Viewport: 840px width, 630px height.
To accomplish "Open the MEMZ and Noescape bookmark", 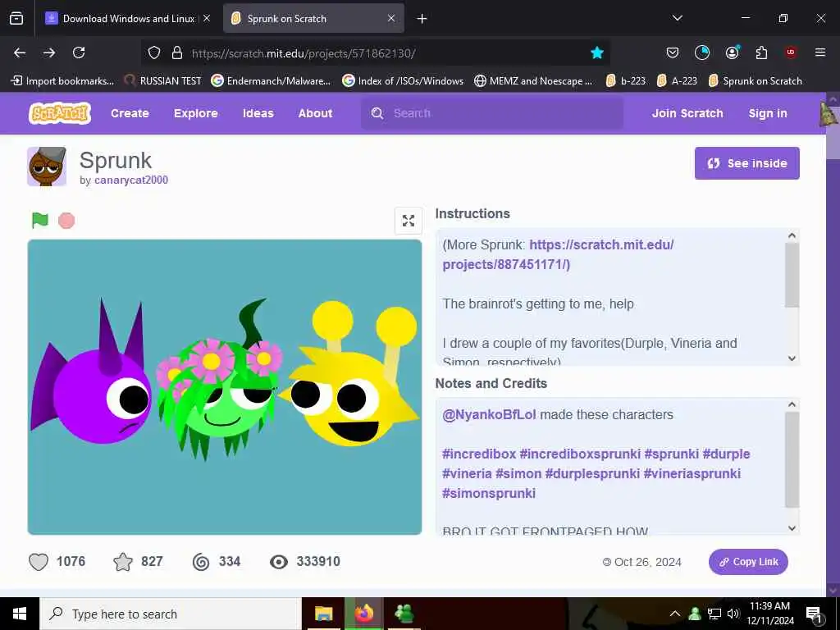I will [533, 81].
